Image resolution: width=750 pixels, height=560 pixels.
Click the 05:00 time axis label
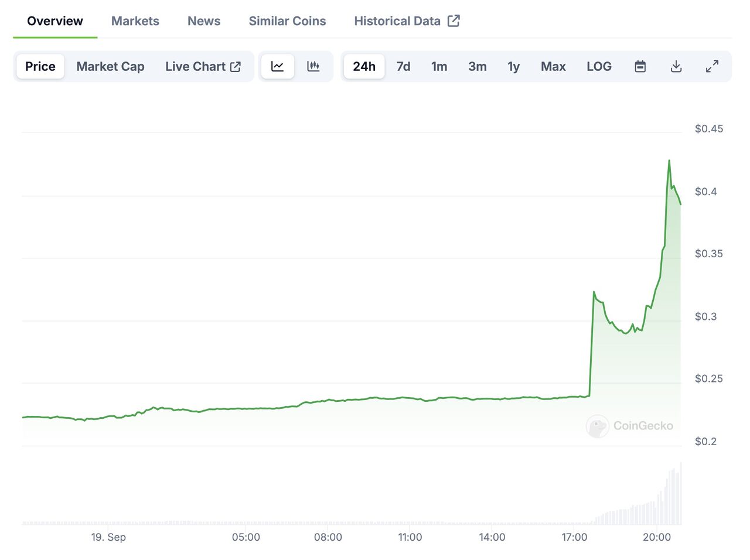coord(246,537)
